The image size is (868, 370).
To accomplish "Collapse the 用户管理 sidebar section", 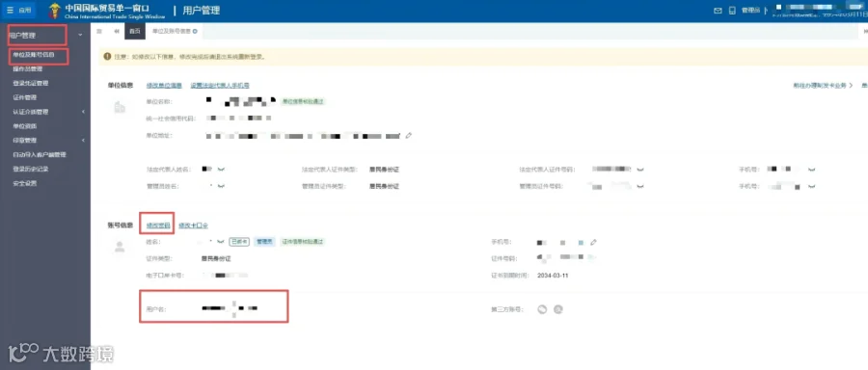I will click(81, 36).
